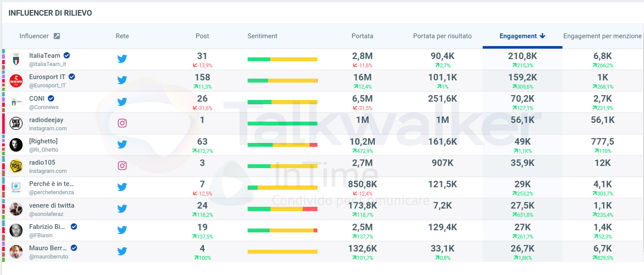Viewport: 644px width, 275px height.
Task: Open the CONI influencer name
Action: click(37, 98)
